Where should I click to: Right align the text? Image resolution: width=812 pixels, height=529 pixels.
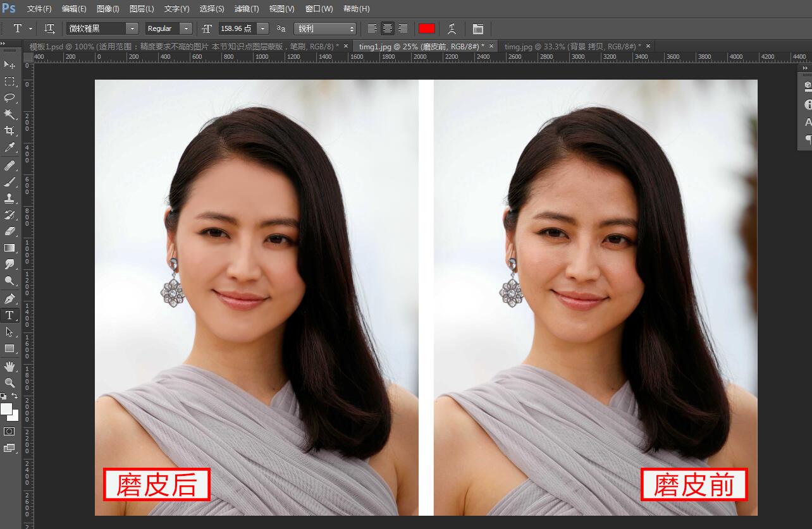click(x=403, y=28)
